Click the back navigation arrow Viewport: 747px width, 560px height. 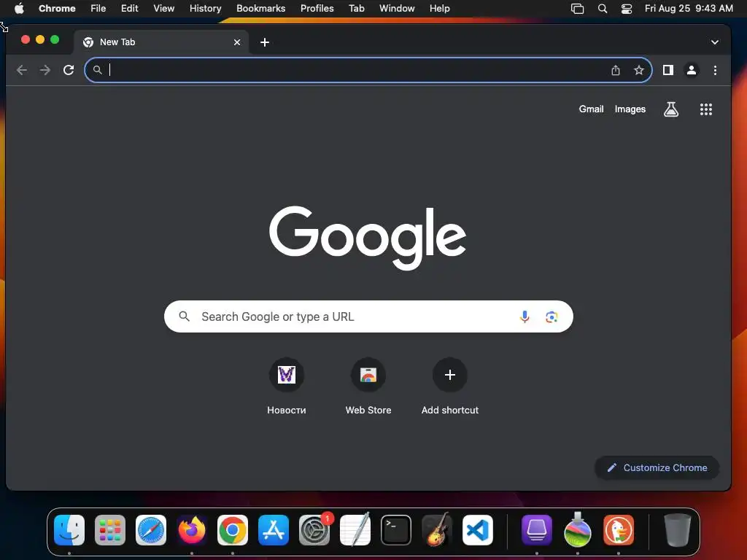tap(22, 70)
